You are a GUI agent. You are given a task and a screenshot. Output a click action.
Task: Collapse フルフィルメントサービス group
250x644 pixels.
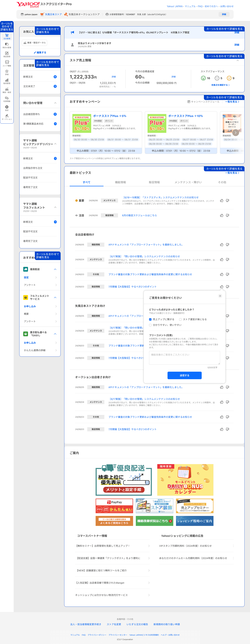[x=55, y=297]
